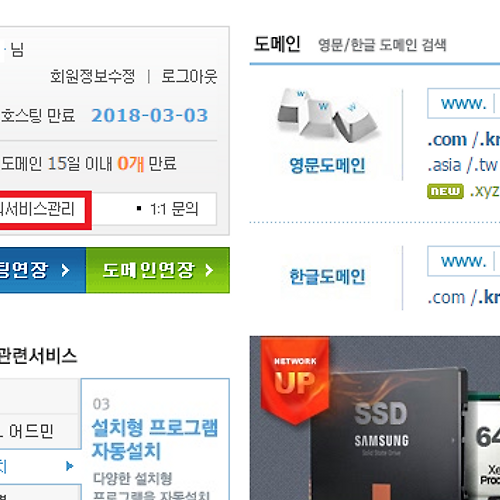Click the www. input field for 영문도메인
The width and height of the screenshot is (500, 500).
[464, 103]
